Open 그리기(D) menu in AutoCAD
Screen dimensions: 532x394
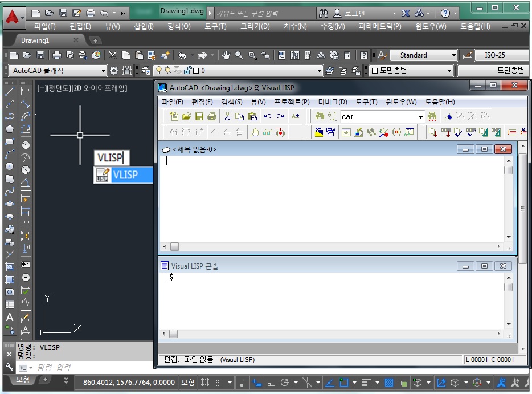point(255,26)
